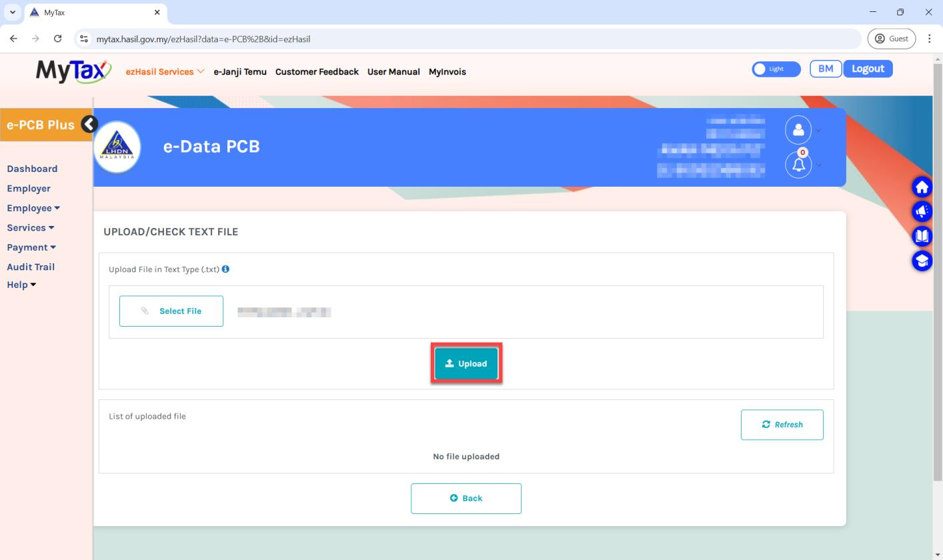Collapse the e-PCB Plus sidebar arrow
The image size is (943, 560).
pos(89,124)
